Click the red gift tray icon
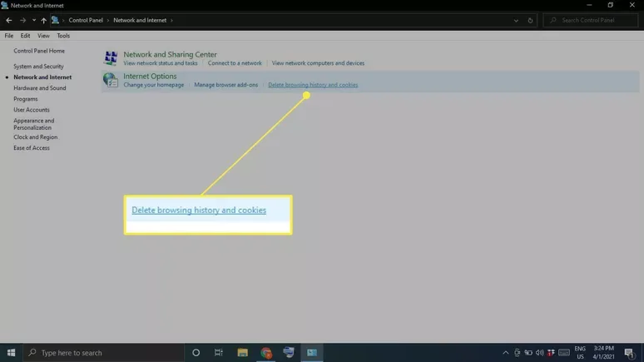Image resolution: width=644 pixels, height=362 pixels. pyautogui.click(x=551, y=353)
